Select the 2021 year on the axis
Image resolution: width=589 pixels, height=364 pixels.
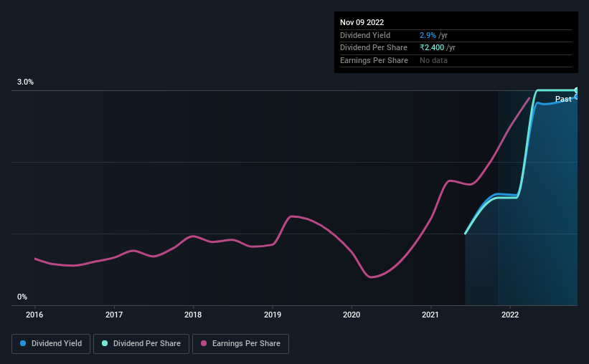pos(430,314)
